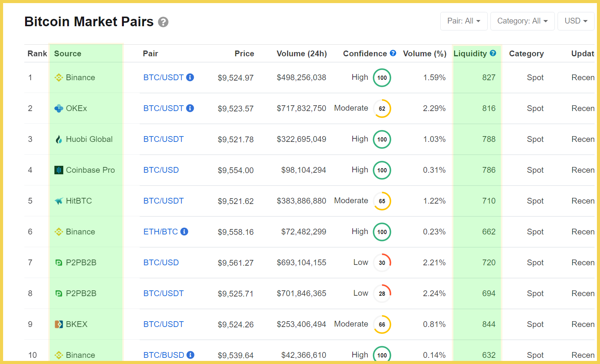This screenshot has width=600, height=364.
Task: Click the info icon next to OKEx BTC/USDT
Action: (x=190, y=108)
